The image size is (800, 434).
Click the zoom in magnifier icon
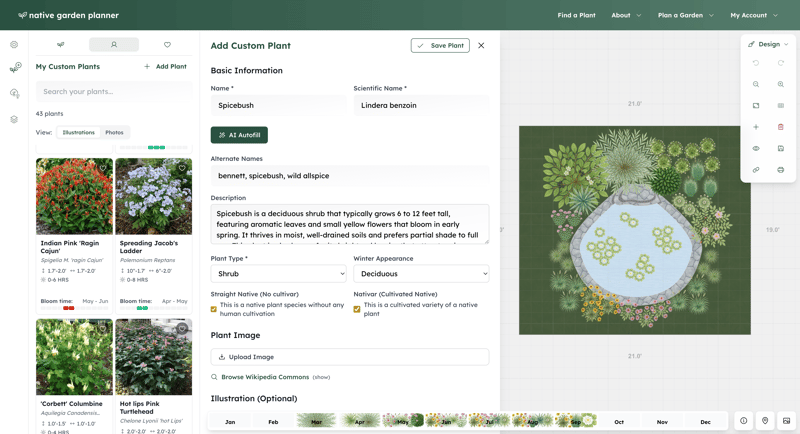coord(781,84)
